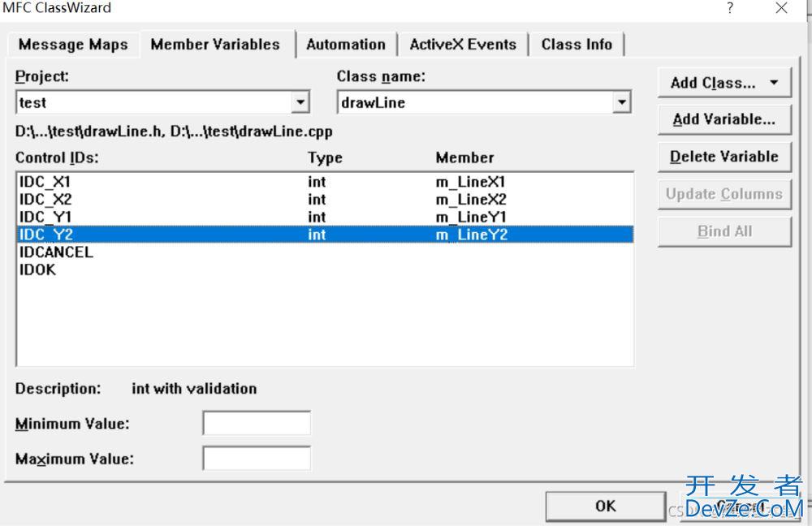Click member name m_LineY1
The image size is (812, 526).
pyautogui.click(x=470, y=218)
